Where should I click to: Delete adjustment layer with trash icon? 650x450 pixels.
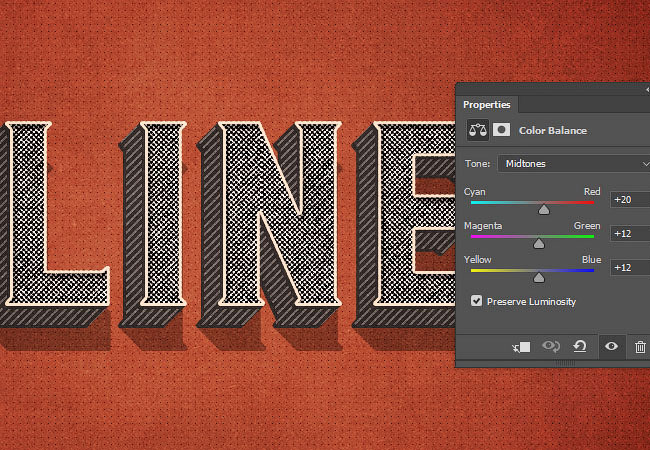640,347
